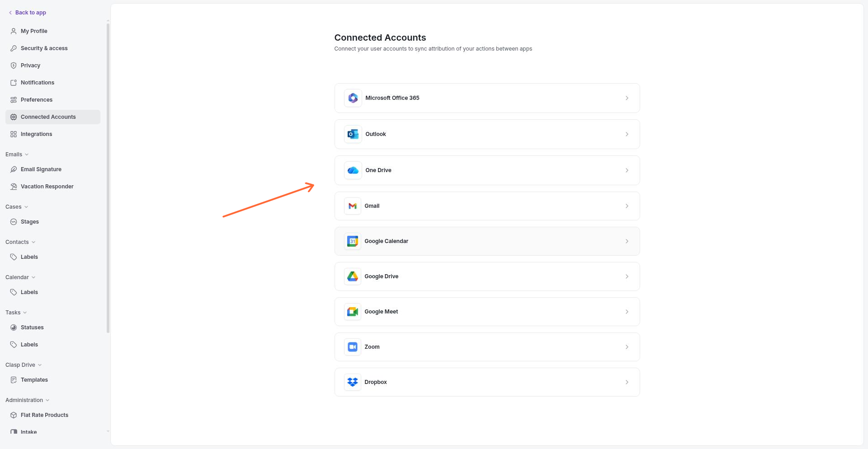Image resolution: width=868 pixels, height=449 pixels.
Task: Click the sidebar vertical scrollbar
Action: coord(108,178)
